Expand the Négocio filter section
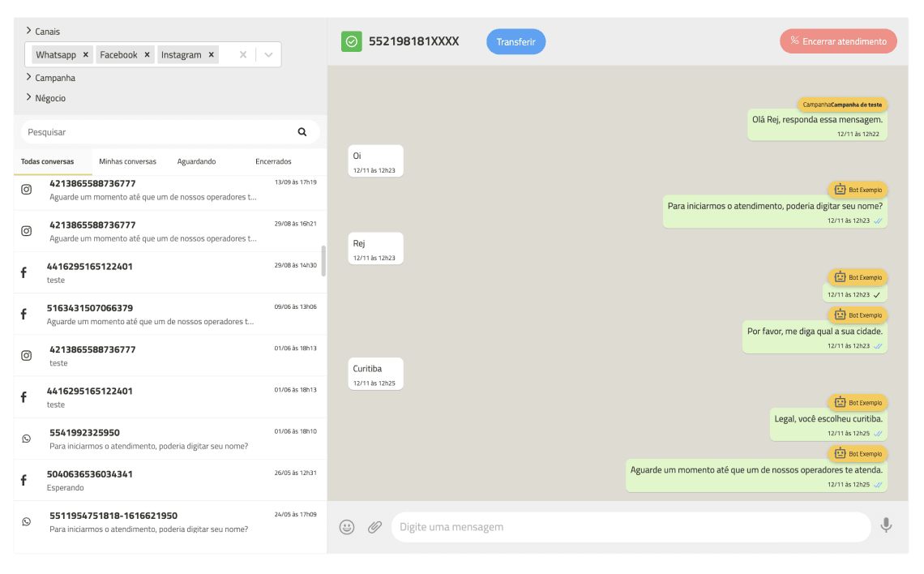Image resolution: width=924 pixels, height=574 pixels. pos(49,98)
